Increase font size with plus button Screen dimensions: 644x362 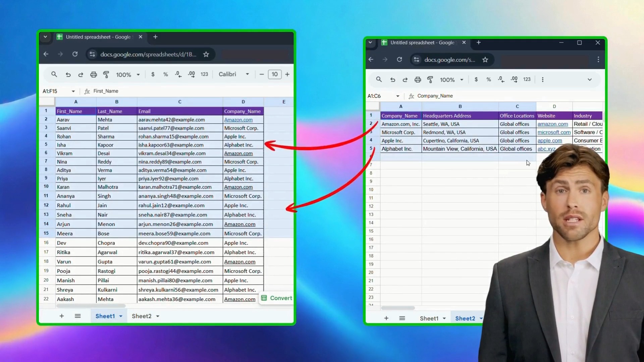tap(287, 74)
